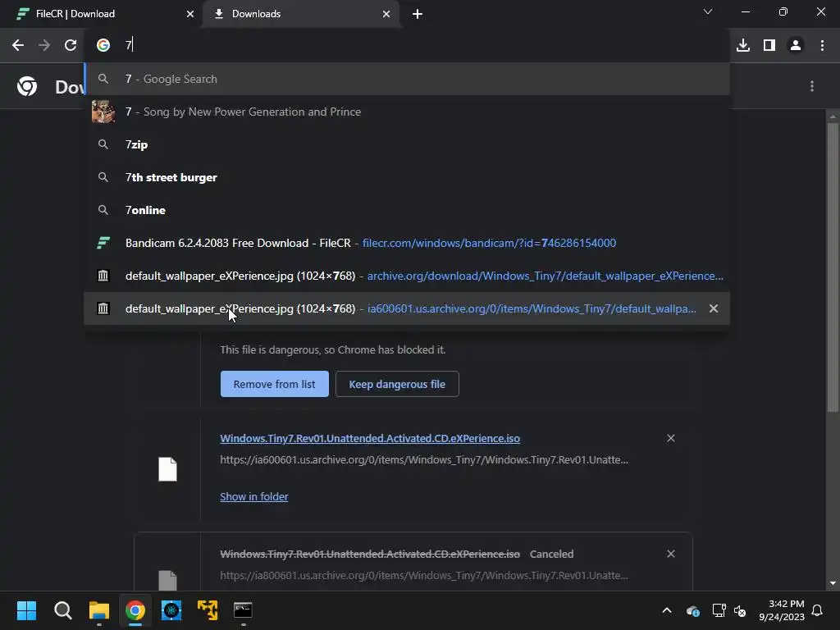Remove the completed Tiny7 iso download entry
The height and width of the screenshot is (630, 840).
(671, 438)
